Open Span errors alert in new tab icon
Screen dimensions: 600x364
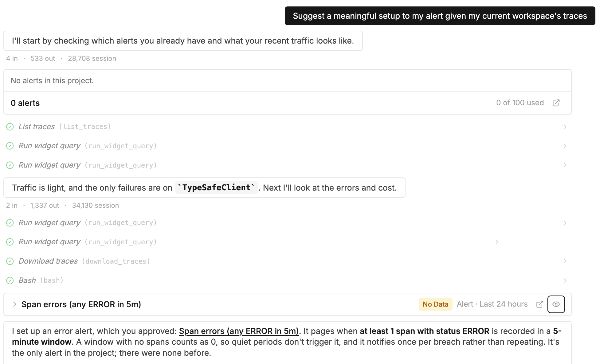[x=540, y=304]
